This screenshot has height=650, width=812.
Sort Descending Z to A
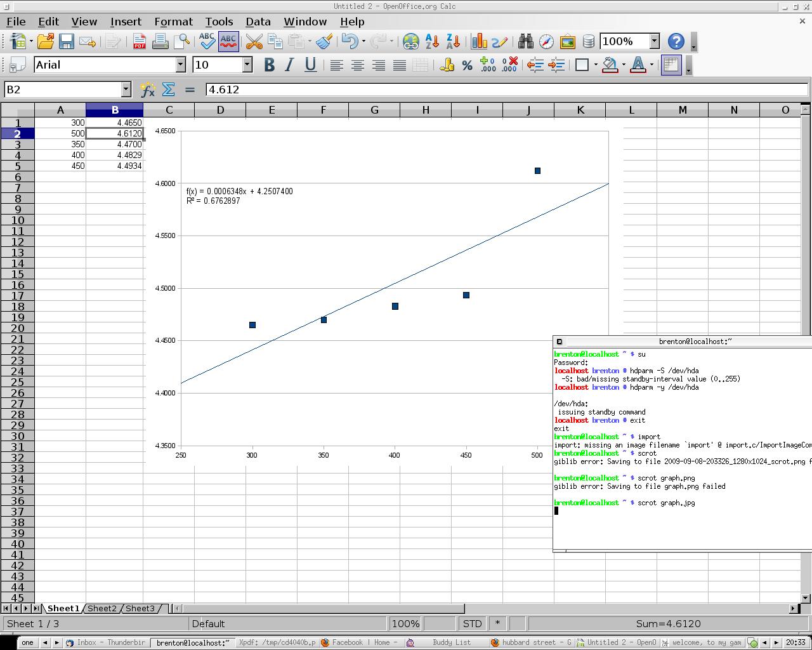pos(453,42)
